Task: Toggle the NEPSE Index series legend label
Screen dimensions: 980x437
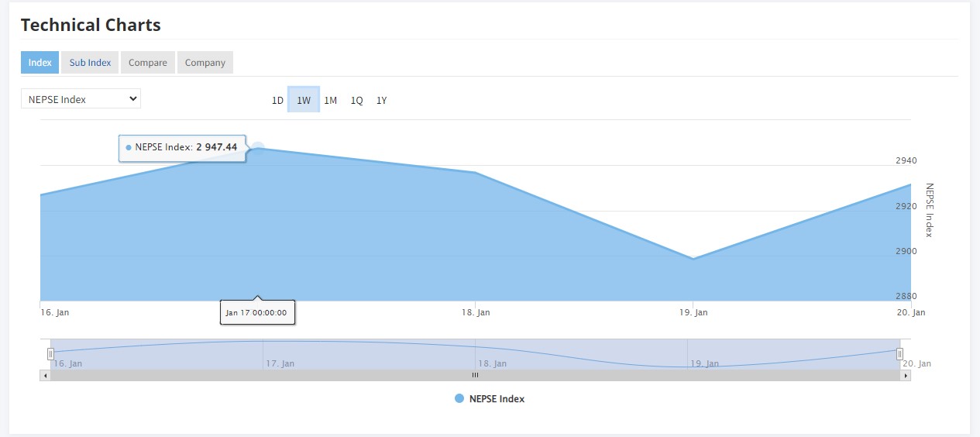Action: pyautogui.click(x=497, y=399)
